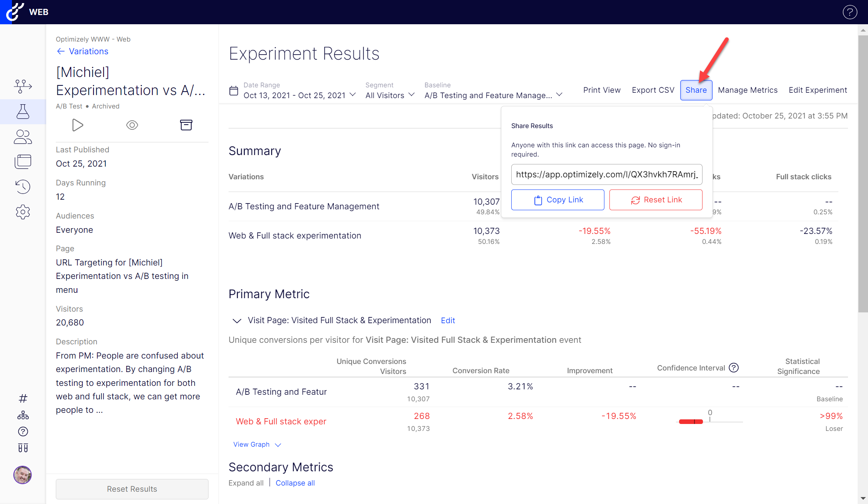This screenshot has width=868, height=504.
Task: Click the '-55.19%' value in Summary
Action: coord(706,231)
